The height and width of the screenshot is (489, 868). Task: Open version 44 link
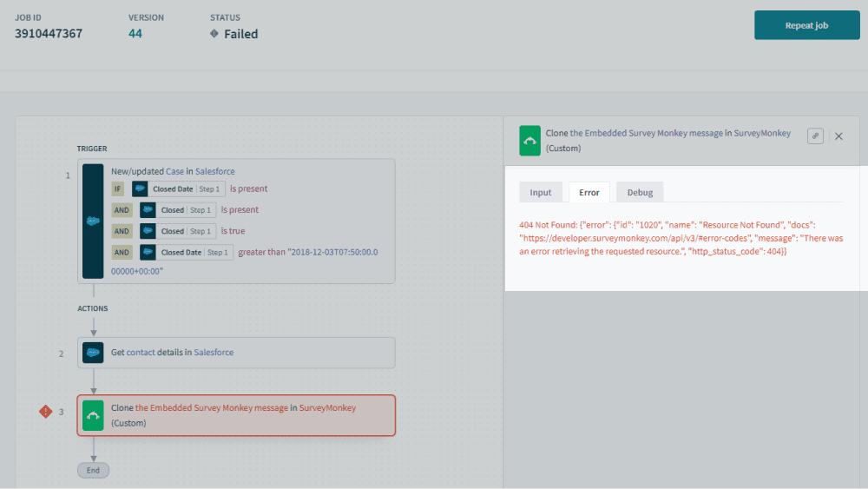click(x=135, y=34)
